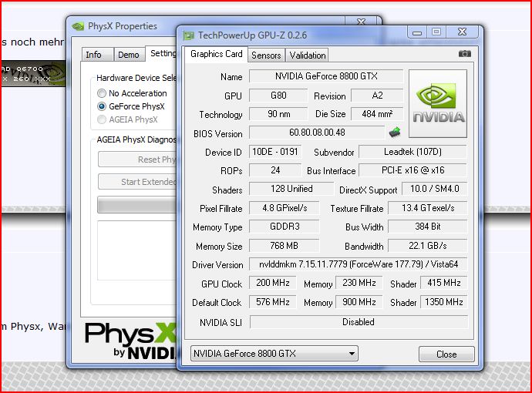Open the Sensors tab
The height and width of the screenshot is (393, 532).
pos(266,55)
